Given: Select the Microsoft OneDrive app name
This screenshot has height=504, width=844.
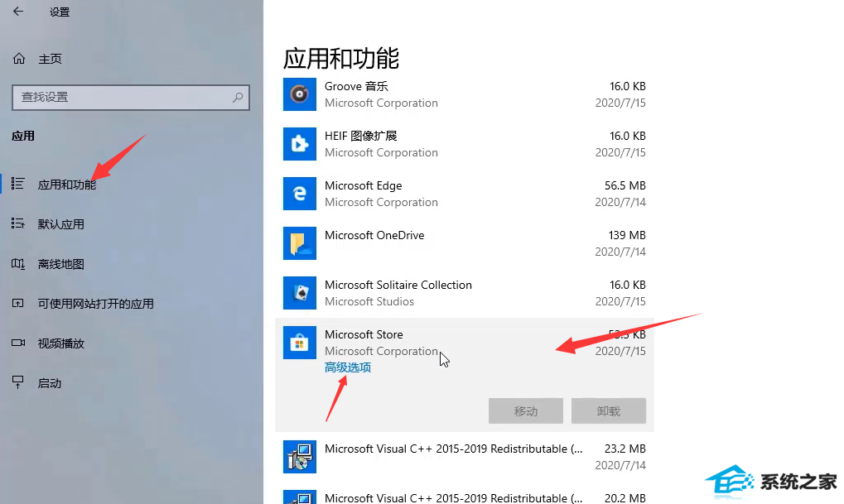Looking at the screenshot, I should point(374,235).
